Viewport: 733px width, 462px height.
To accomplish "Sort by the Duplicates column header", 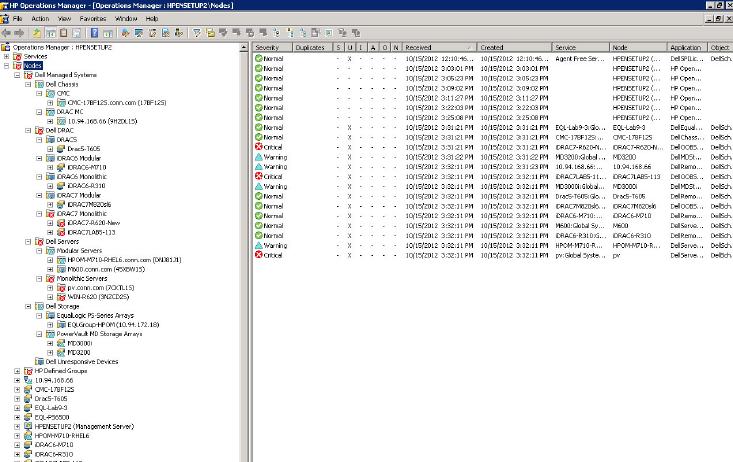I will click(x=312, y=47).
